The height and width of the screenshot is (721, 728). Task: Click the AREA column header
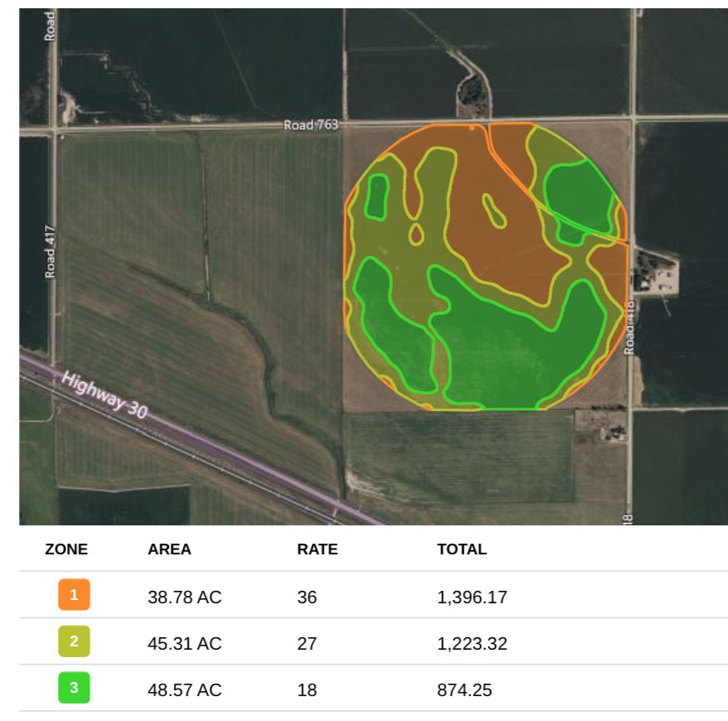pos(170,549)
